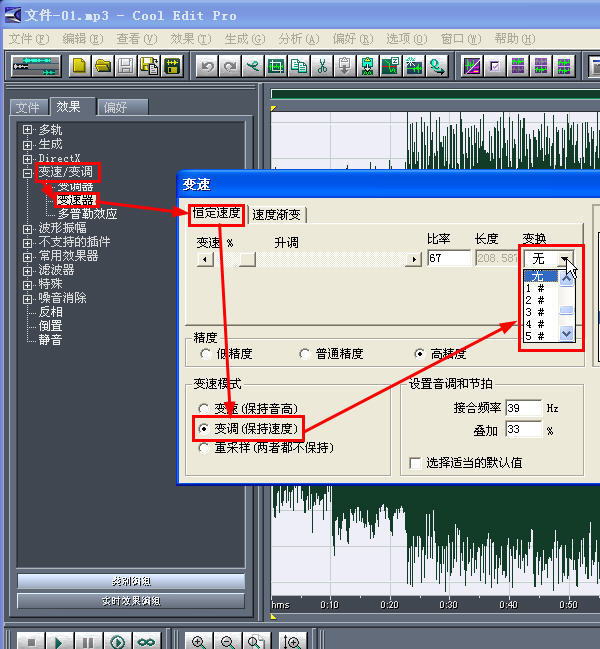Switch to the 偏好 panel tab
The image size is (600, 649).
pyautogui.click(x=123, y=107)
